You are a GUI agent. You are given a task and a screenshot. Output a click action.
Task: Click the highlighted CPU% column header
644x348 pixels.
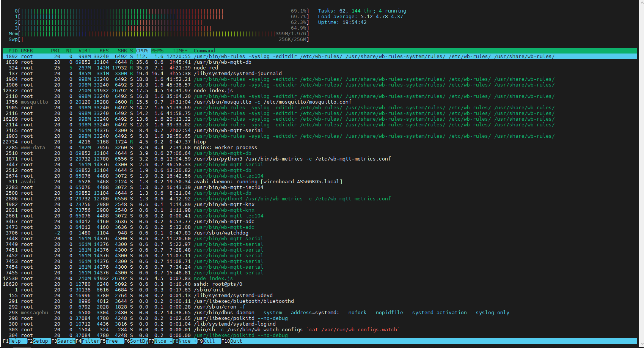[143, 50]
